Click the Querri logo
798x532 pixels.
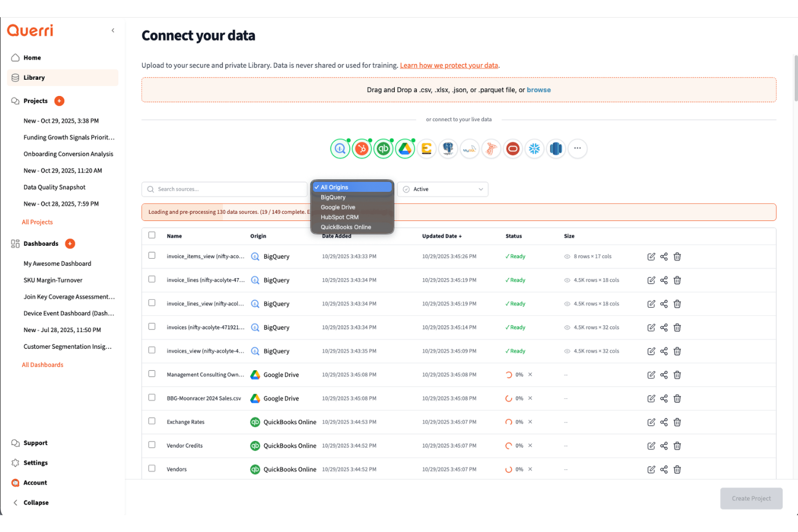pos(30,30)
